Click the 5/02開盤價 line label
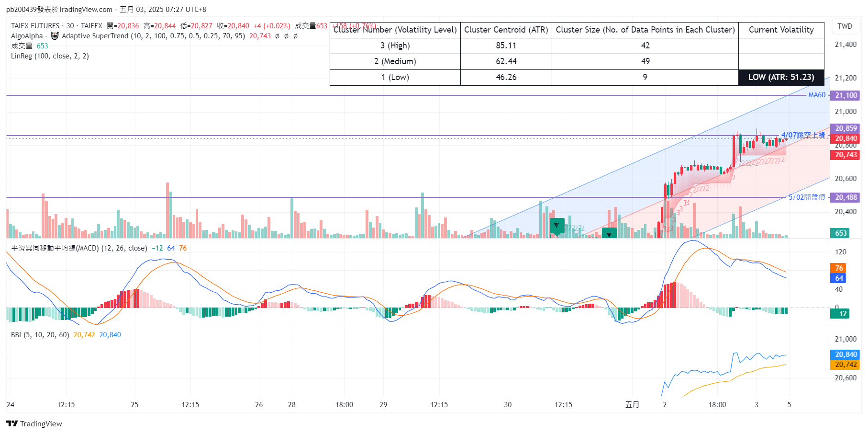The image size is (868, 434). point(807,197)
